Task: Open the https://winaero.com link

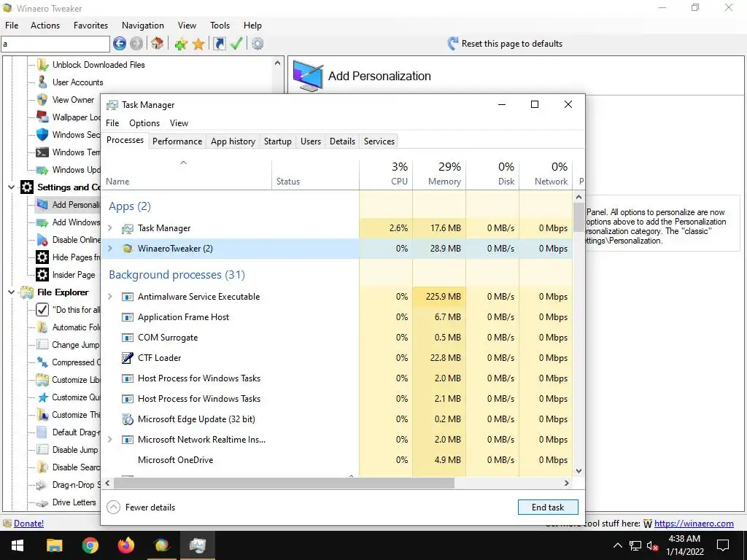Action: 694,524
